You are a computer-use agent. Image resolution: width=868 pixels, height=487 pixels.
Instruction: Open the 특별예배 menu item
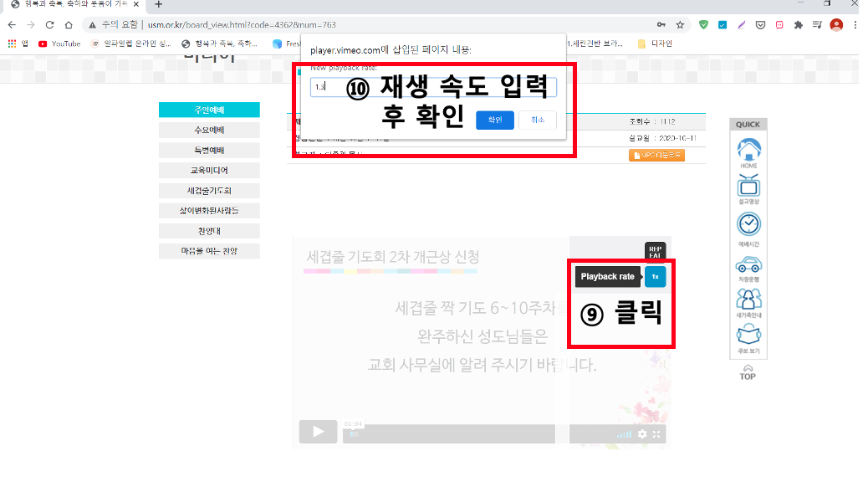pos(209,150)
